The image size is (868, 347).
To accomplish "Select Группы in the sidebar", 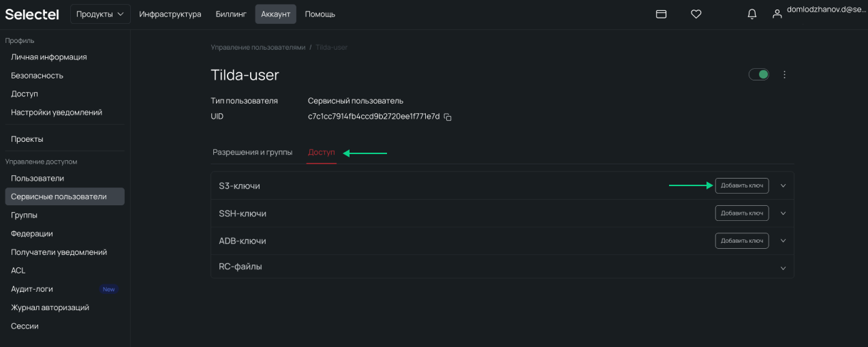I will click(x=24, y=215).
